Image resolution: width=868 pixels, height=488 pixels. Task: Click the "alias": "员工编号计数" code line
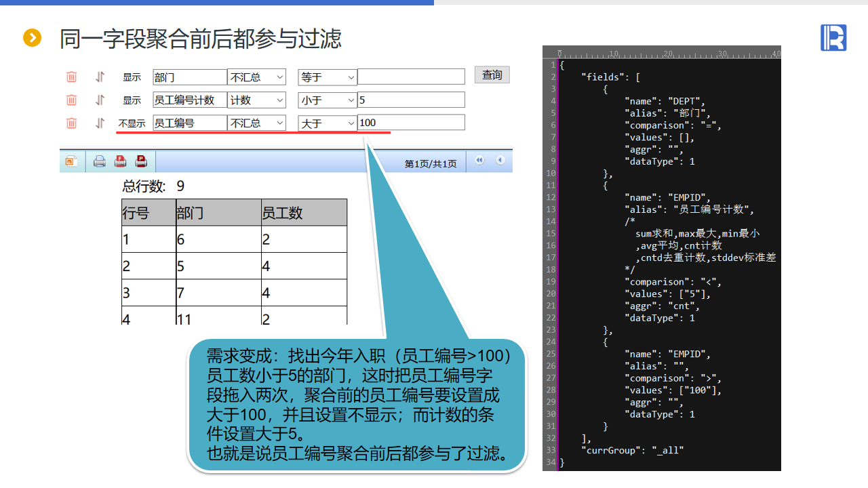689,209
